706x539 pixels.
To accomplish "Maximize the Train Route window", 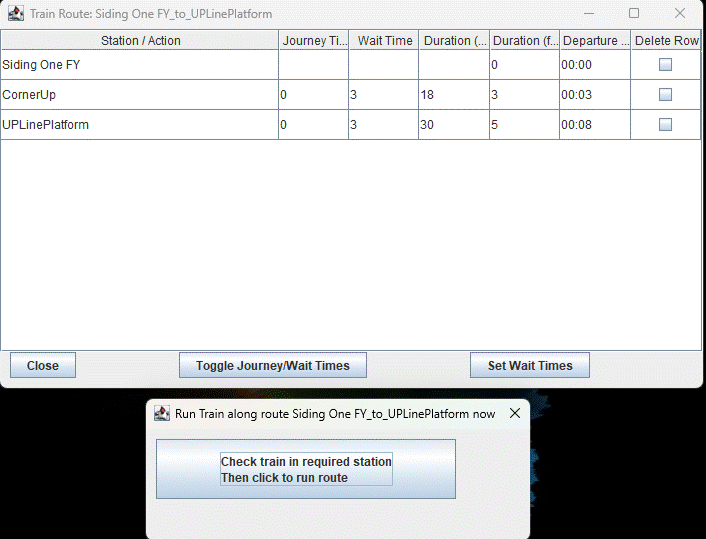I will click(634, 14).
